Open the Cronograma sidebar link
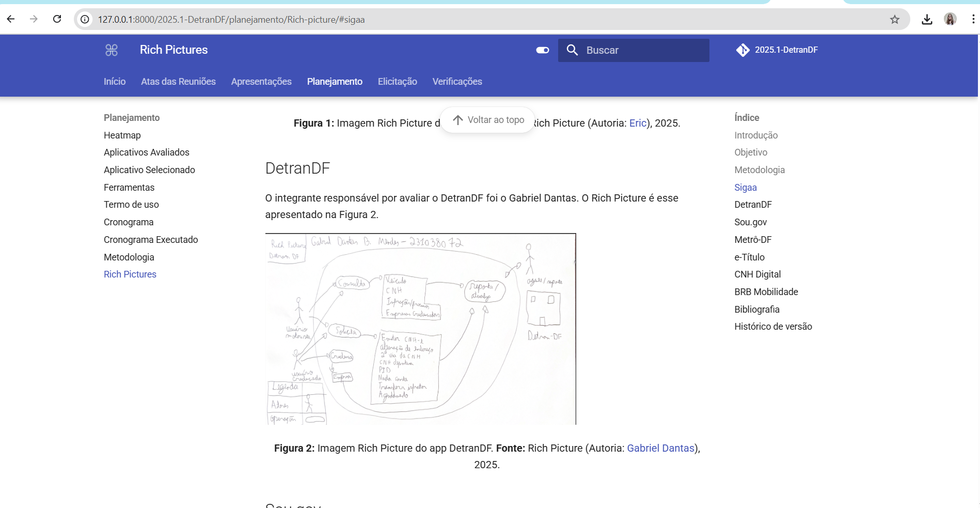 tap(129, 222)
